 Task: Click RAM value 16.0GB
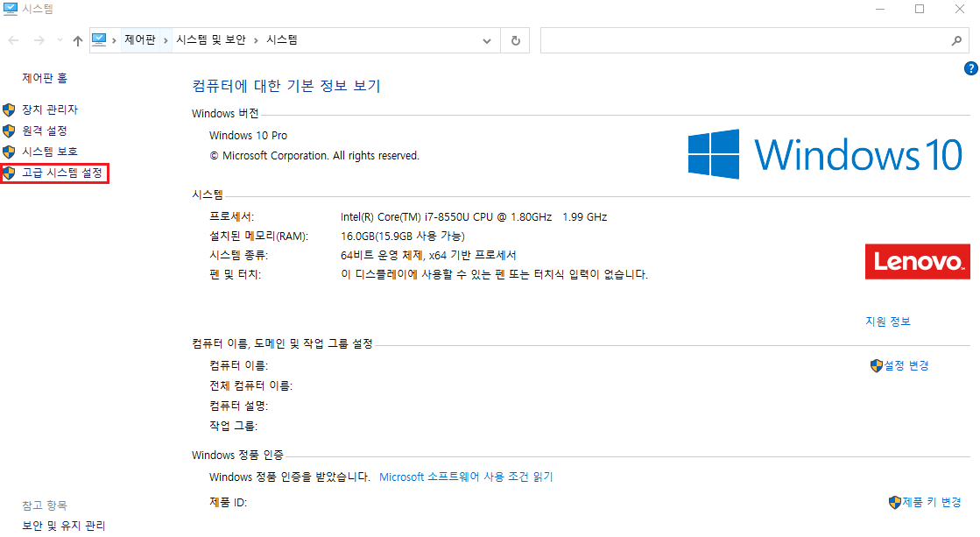point(403,236)
